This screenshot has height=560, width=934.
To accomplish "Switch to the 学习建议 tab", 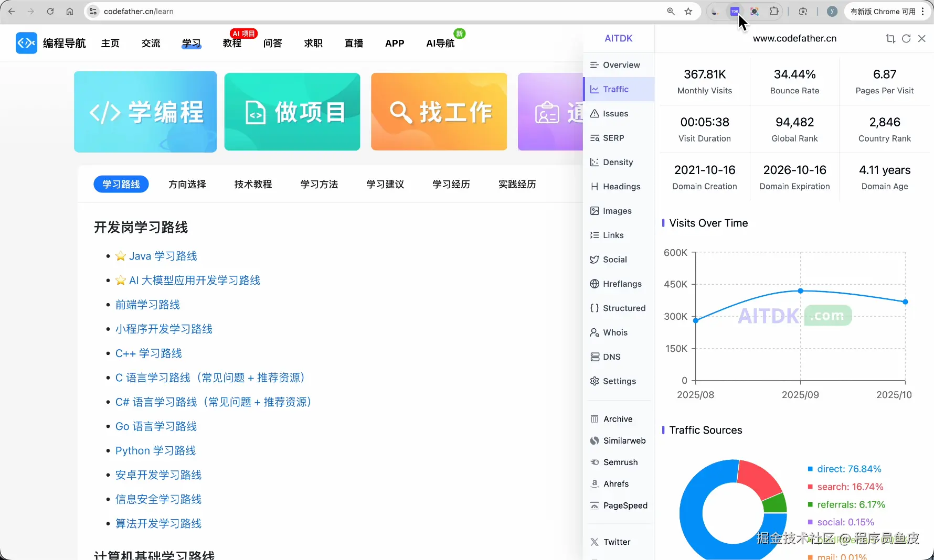I will tap(385, 184).
